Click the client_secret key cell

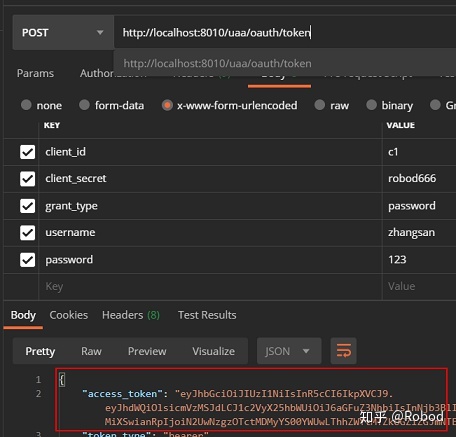tap(210, 179)
